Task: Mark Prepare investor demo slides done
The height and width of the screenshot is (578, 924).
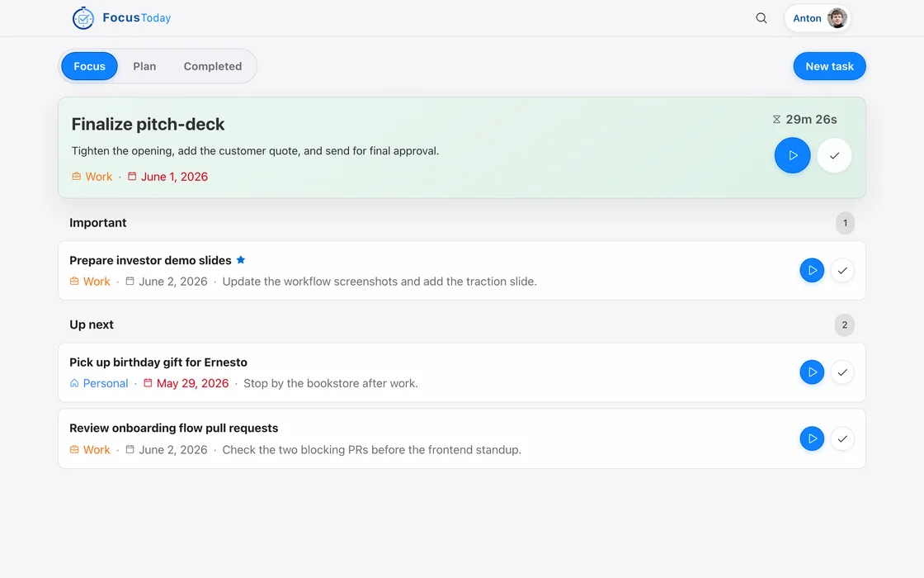Action: tap(842, 270)
